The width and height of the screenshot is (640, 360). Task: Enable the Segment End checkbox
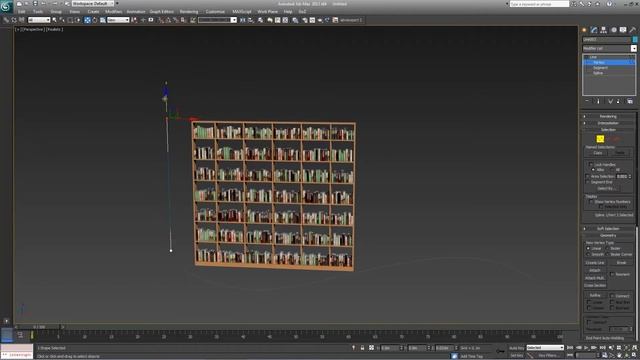(x=588, y=182)
